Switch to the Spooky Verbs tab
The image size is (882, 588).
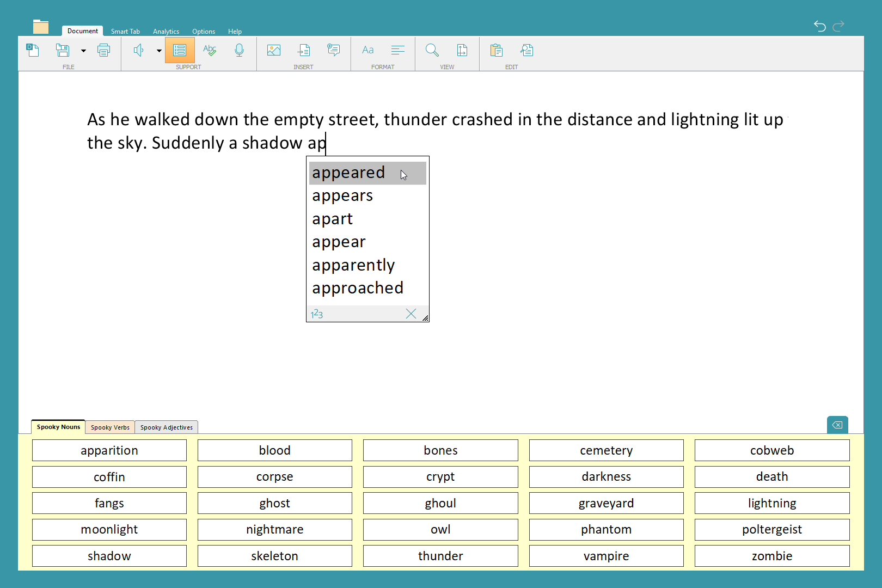pos(110,427)
